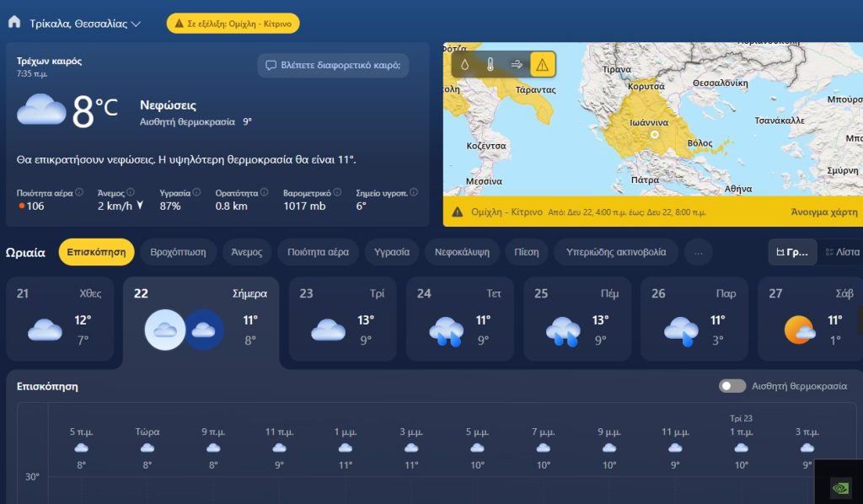Image resolution: width=863 pixels, height=504 pixels.
Task: Click the NVIDIA overlay icon
Action: coord(840,486)
